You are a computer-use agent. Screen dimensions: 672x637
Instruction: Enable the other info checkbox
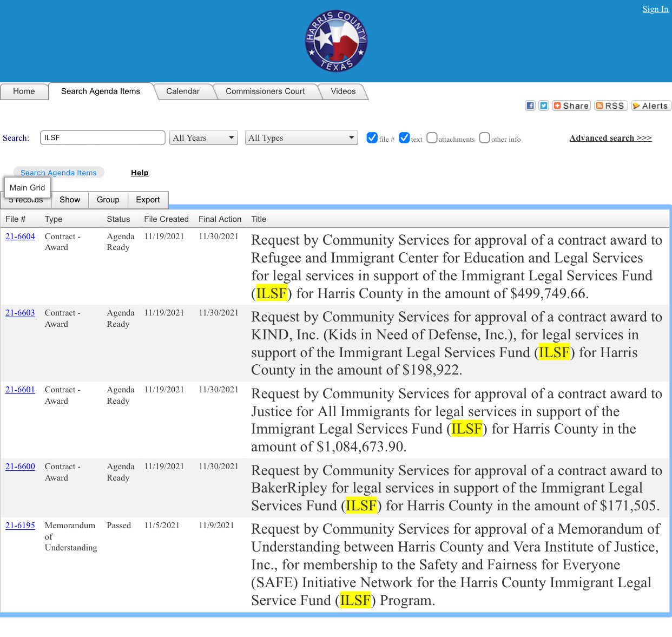coord(484,137)
